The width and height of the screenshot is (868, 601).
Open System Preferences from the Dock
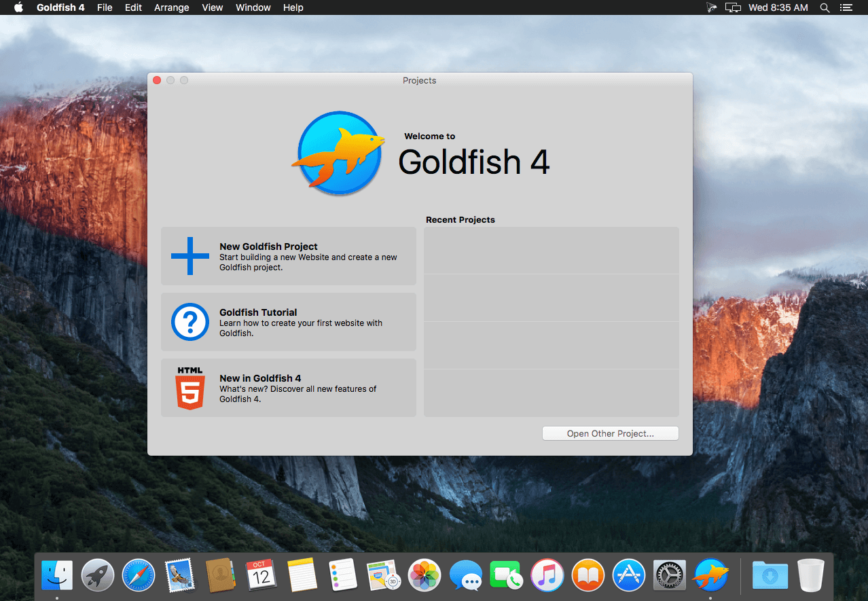tap(670, 576)
